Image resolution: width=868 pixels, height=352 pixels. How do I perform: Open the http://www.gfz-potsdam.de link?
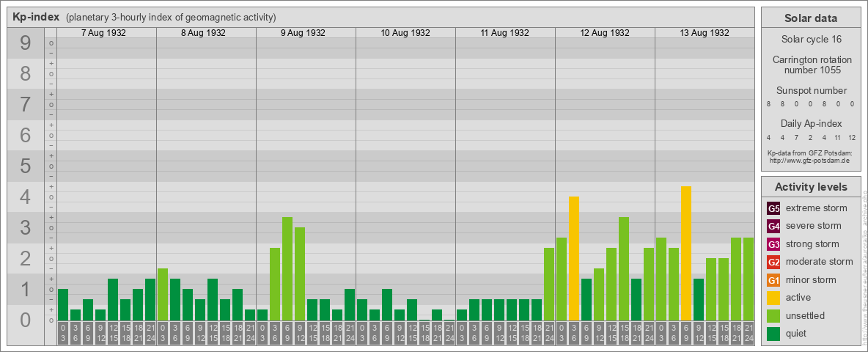coord(811,161)
